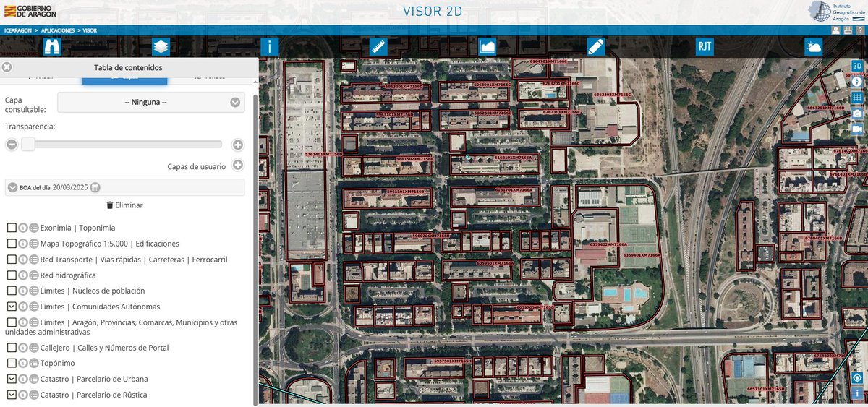Click the BOA date 20/03/2025 field
The height and width of the screenshot is (407, 868).
70,188
